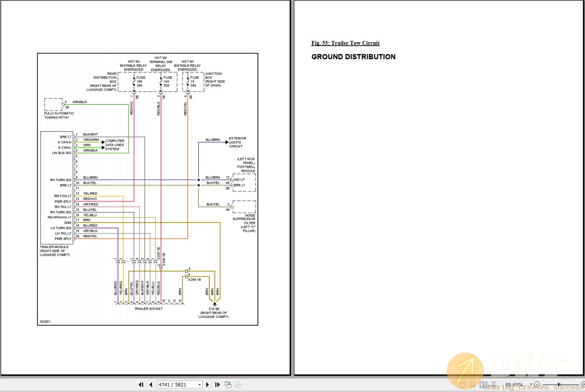
Task: Open the page number 4741 / 5821 dropdown
Action: point(199,384)
